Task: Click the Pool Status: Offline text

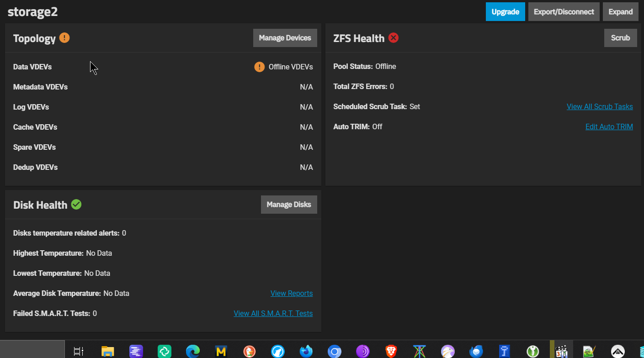Action: pyautogui.click(x=365, y=66)
